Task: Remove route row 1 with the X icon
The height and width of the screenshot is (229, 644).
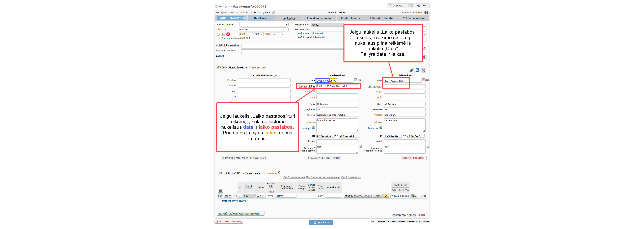Action: (221, 196)
